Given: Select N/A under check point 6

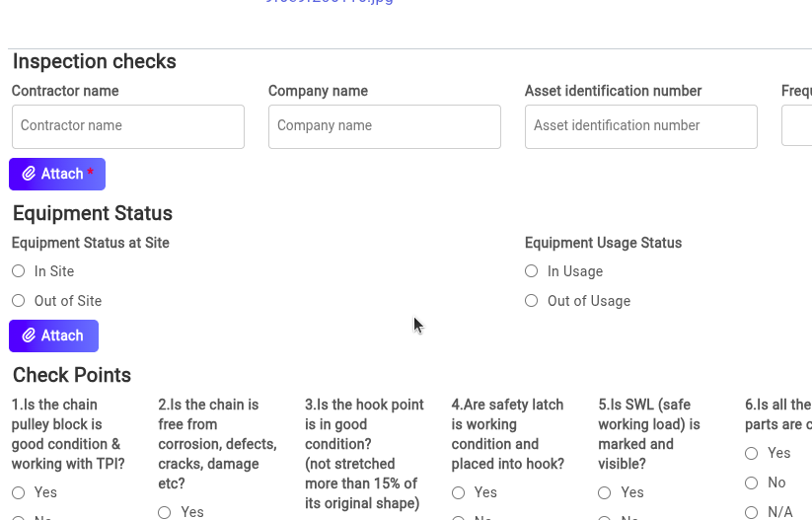Looking at the screenshot, I should tap(752, 512).
